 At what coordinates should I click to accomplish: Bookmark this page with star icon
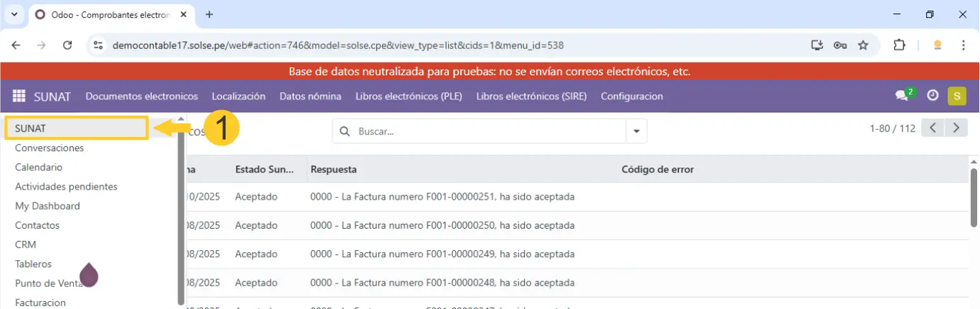[864, 45]
